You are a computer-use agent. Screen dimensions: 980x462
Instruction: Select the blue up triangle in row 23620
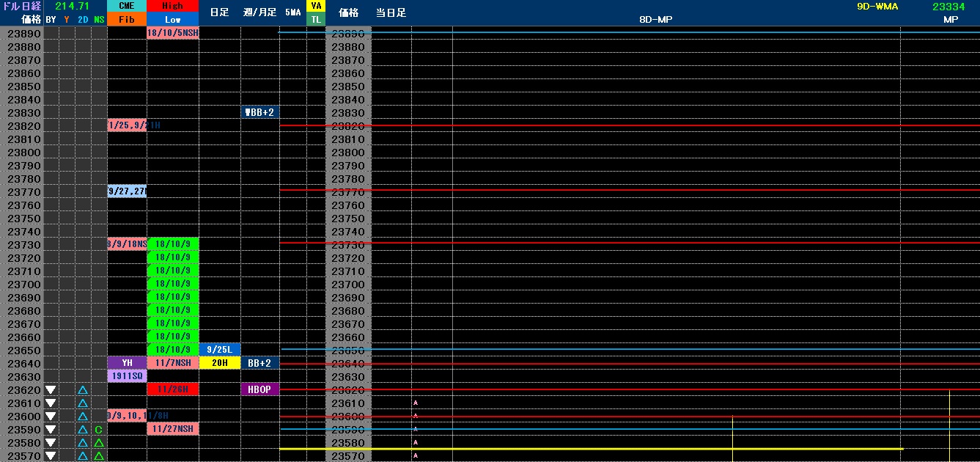coord(83,390)
